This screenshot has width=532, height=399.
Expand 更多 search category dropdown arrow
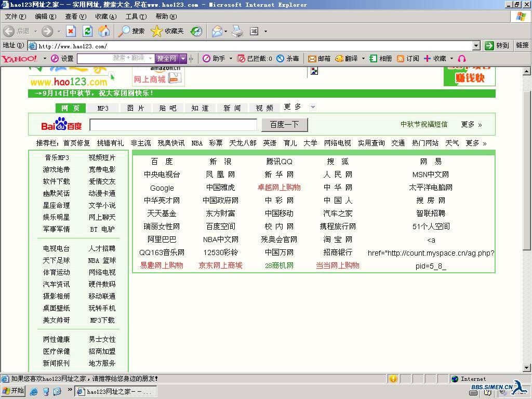tap(313, 107)
